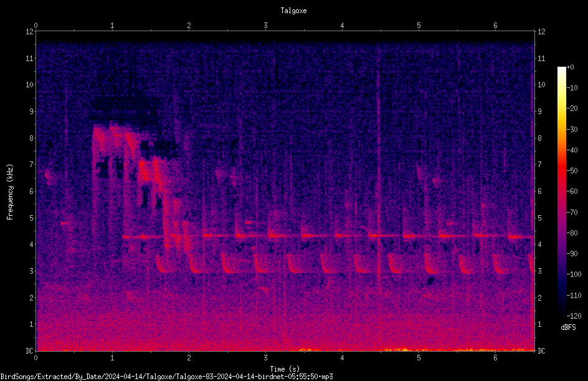Click the dBFS unit label

tap(568, 327)
